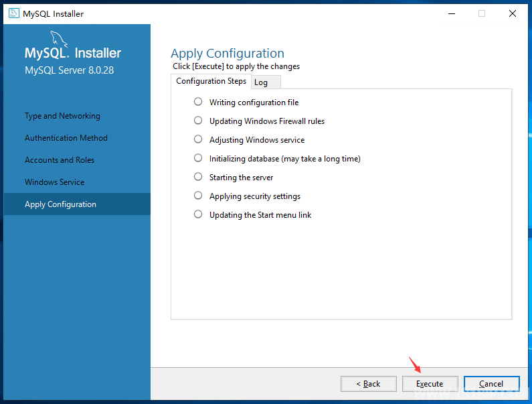532x404 pixels.
Task: Click the 'Adjusting Windows service' text
Action: point(257,140)
